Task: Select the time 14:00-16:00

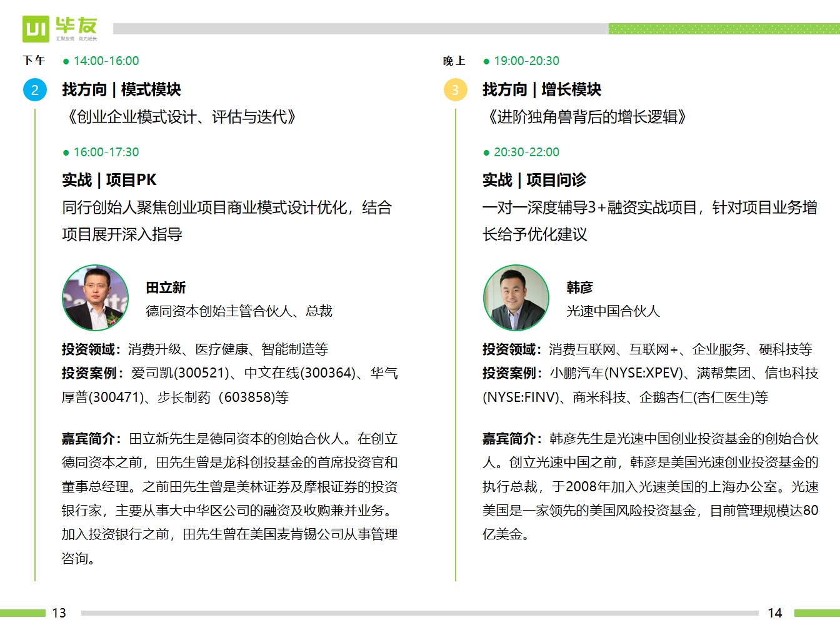Action: tap(106, 61)
